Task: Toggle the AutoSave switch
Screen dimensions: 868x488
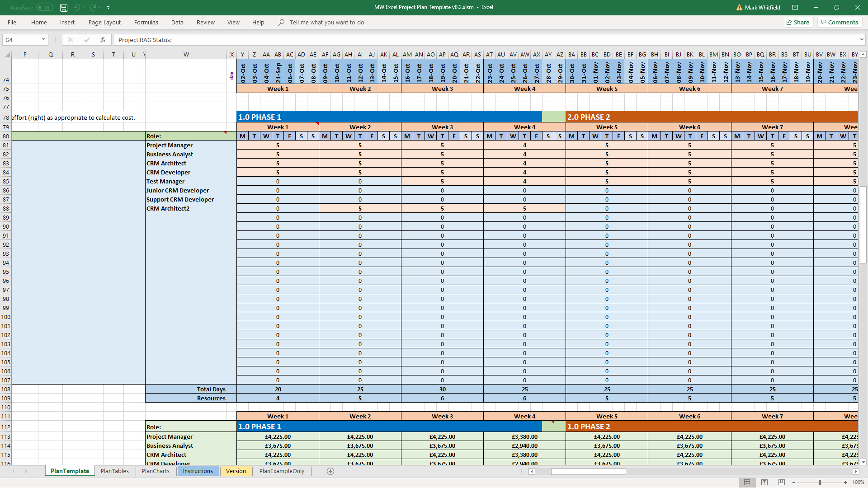Action: point(45,8)
